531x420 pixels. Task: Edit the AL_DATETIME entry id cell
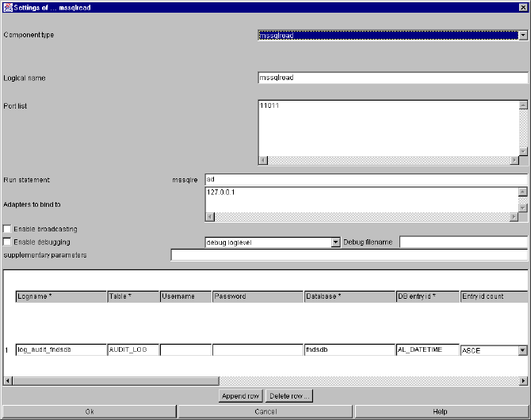[x=428, y=350]
